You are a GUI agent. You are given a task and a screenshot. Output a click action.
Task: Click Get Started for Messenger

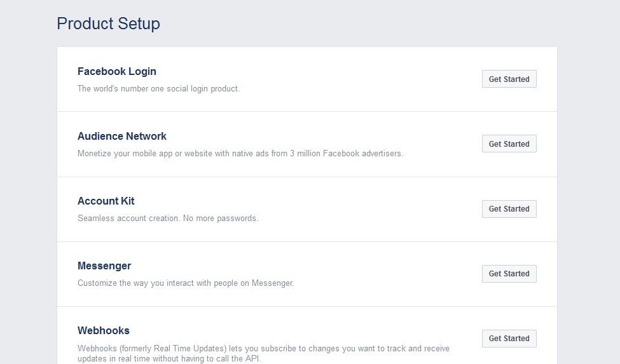point(509,274)
